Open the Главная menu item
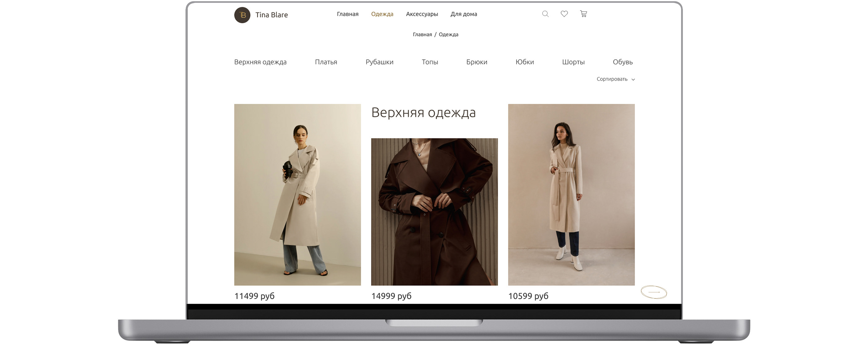 tap(348, 14)
